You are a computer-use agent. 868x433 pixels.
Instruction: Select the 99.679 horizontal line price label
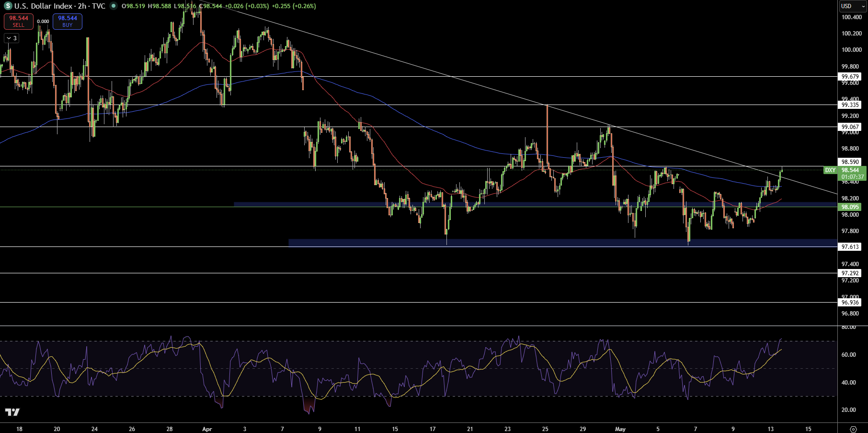(850, 77)
